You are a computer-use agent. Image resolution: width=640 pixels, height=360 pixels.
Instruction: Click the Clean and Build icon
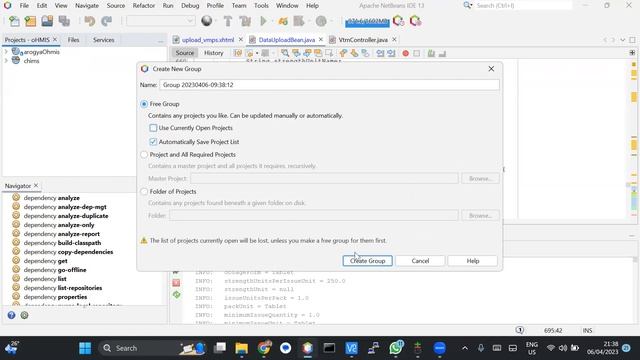tap(245, 21)
